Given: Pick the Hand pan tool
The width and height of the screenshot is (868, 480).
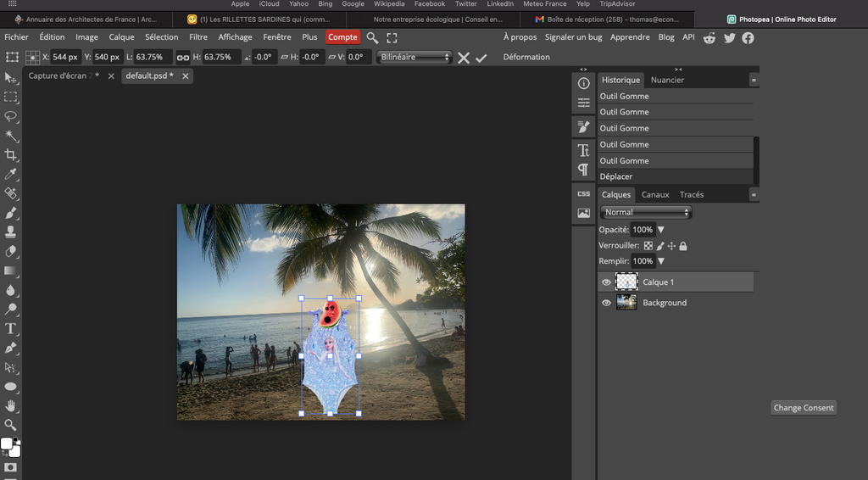Looking at the screenshot, I should [11, 405].
